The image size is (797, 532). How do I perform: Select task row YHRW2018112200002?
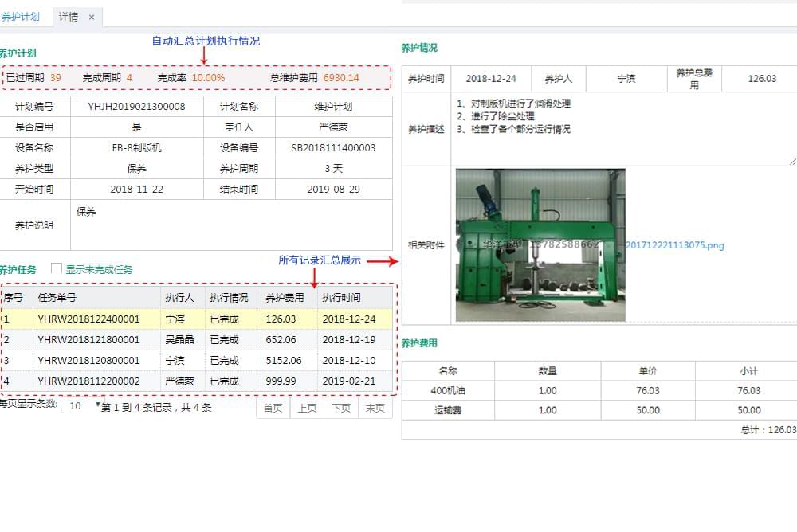(x=197, y=381)
